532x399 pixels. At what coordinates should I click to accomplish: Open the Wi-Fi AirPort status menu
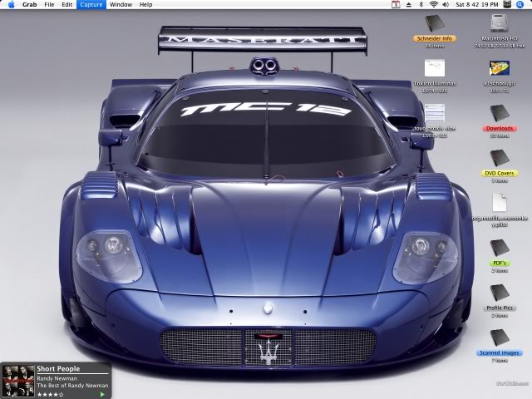(433, 5)
